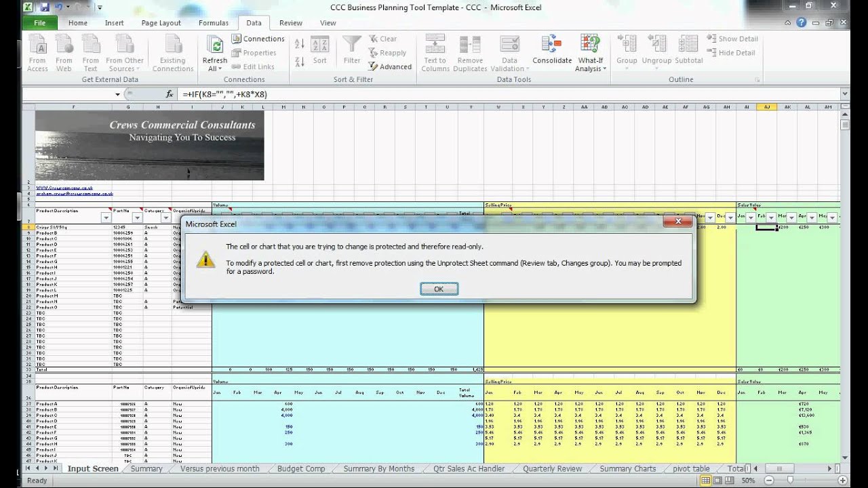Click the Group outline icon
Screen dimensions: 868x488
[x=627, y=45]
